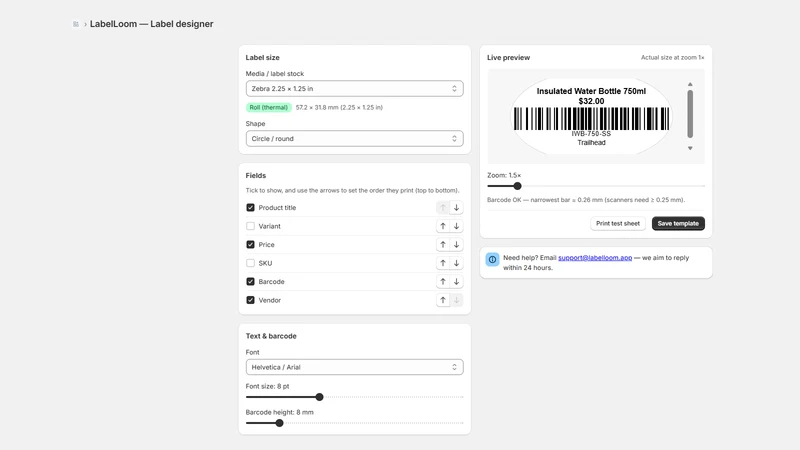Move Product title down in the order
Viewport: 800px width, 450px height.
point(456,208)
